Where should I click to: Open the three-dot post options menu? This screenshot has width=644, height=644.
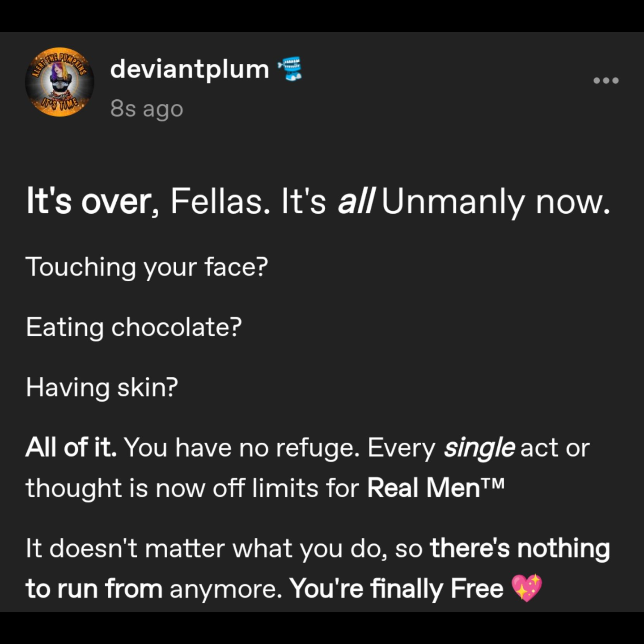click(x=606, y=81)
